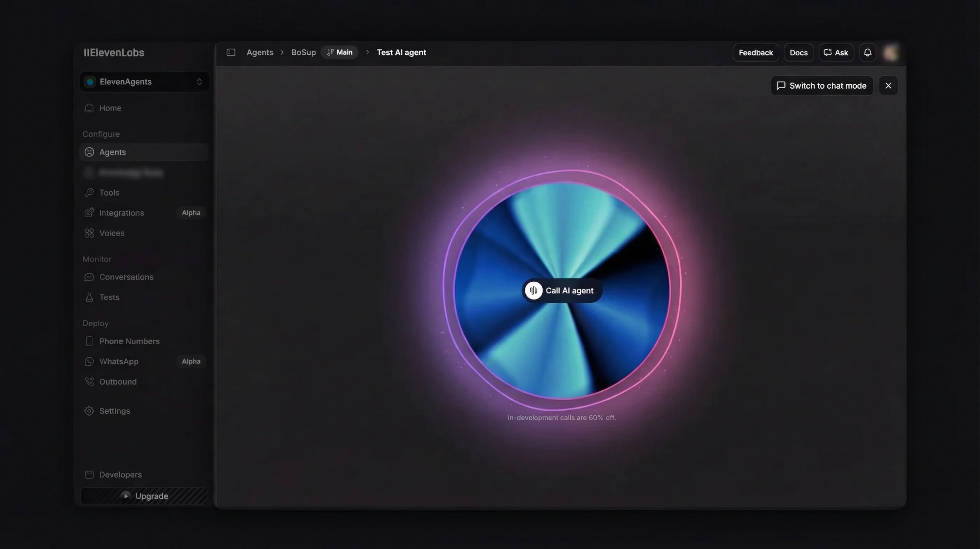This screenshot has height=549, width=980.
Task: Click the sidebar collapse panel icon
Action: pyautogui.click(x=231, y=53)
